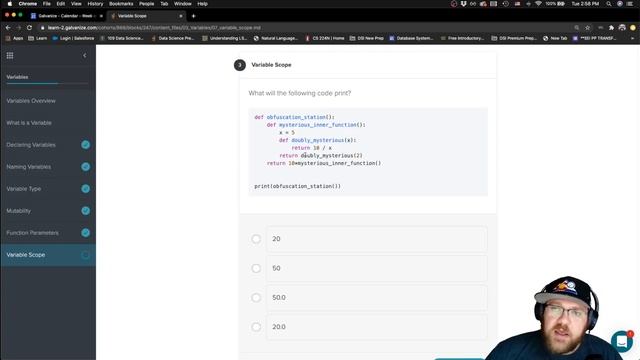This screenshot has height=360, width=640.
Task: Open the 109 Data Science bookmark
Action: tap(122, 38)
